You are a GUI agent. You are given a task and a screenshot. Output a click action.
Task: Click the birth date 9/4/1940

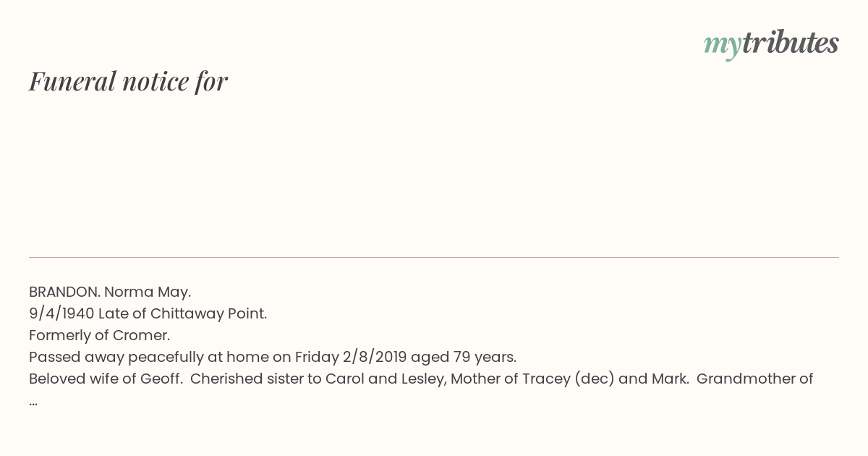(x=61, y=313)
